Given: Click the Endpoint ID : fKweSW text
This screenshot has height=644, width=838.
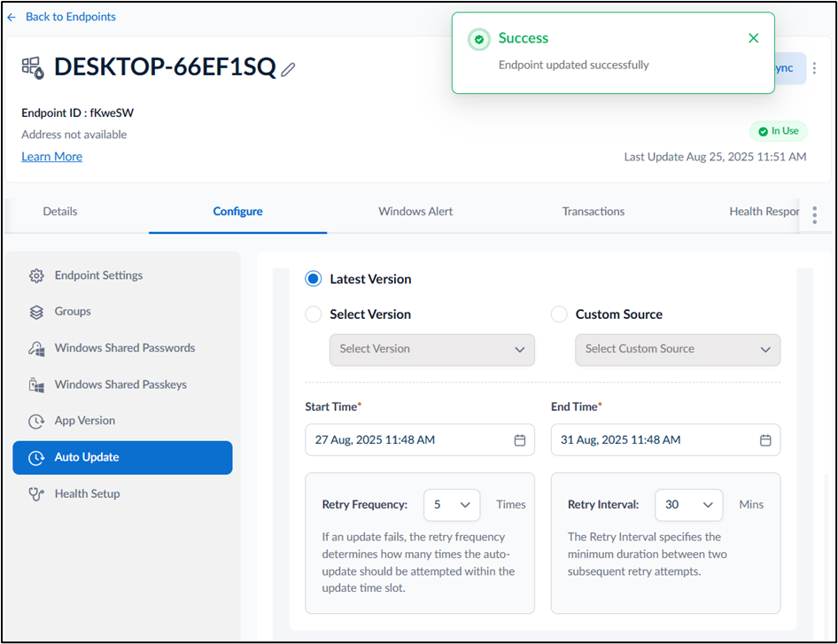Looking at the screenshot, I should click(x=77, y=113).
